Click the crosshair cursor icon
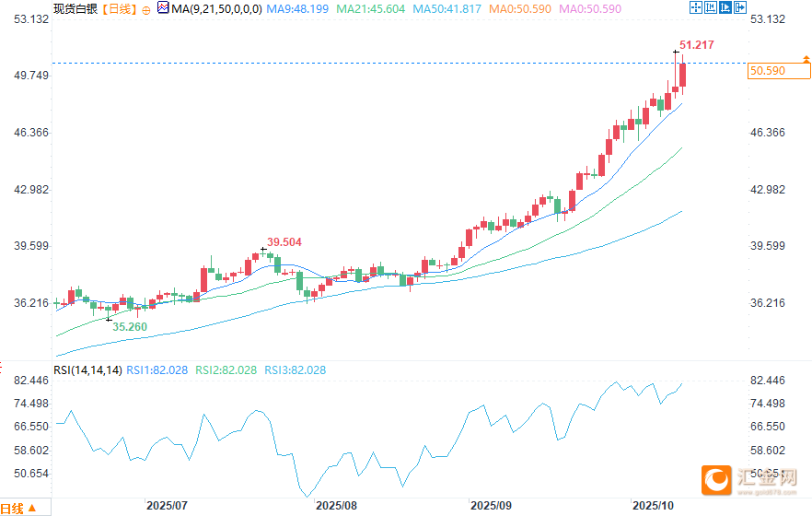This screenshot has height=516, width=812. 696,8
